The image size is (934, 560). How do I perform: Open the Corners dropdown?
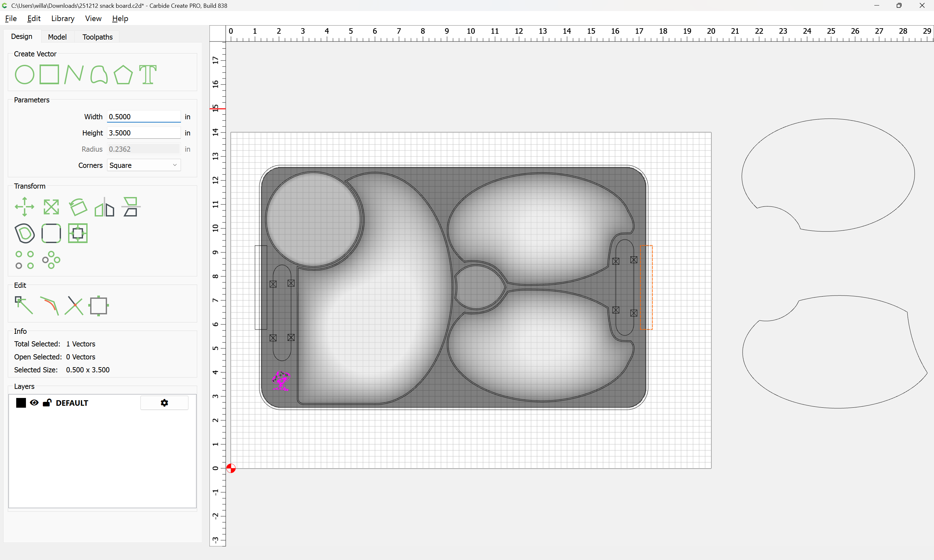pyautogui.click(x=143, y=165)
